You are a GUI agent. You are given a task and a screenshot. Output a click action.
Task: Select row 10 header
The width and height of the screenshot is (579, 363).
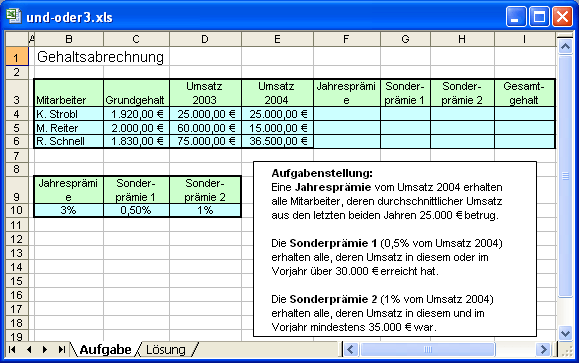click(17, 210)
